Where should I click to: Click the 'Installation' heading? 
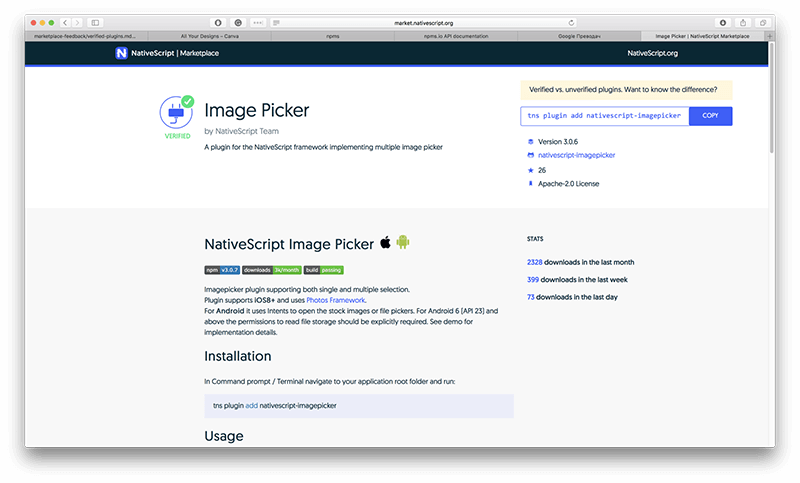click(x=238, y=356)
